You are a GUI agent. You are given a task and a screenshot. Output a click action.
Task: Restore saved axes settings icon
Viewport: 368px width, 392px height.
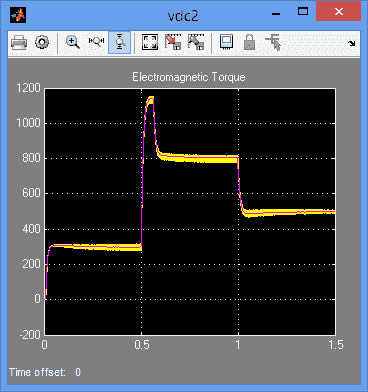[196, 42]
